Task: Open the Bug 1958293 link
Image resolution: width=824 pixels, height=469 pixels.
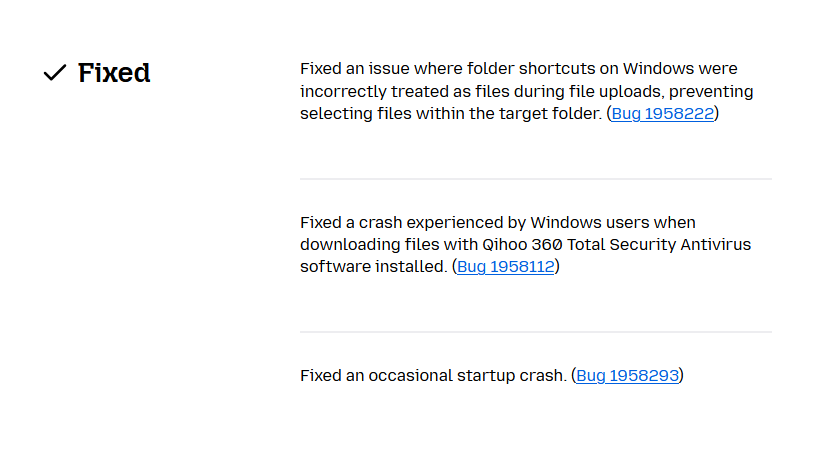Action: (627, 375)
